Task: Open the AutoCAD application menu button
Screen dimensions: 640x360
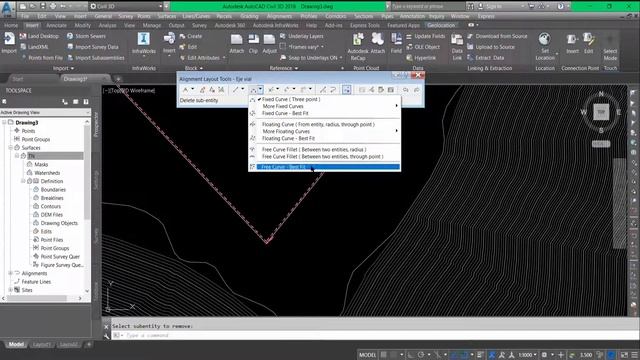Action: (x=7, y=8)
